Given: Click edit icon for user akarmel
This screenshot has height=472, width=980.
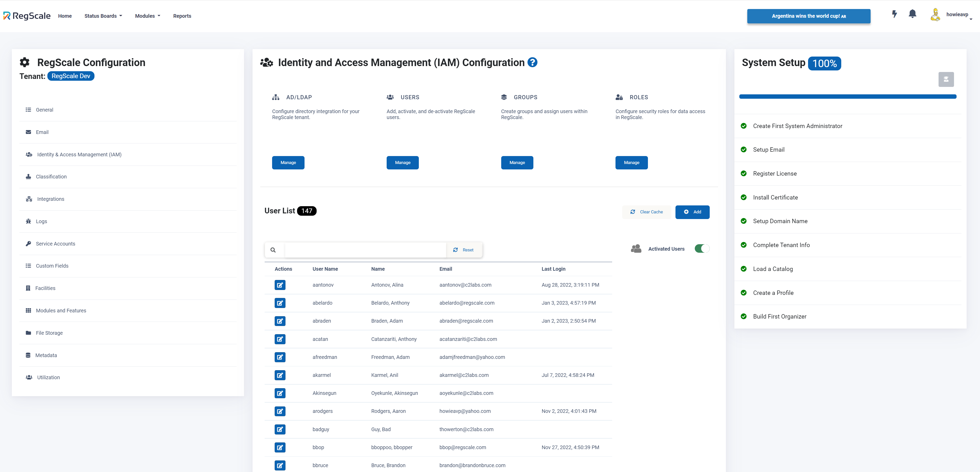Looking at the screenshot, I should tap(280, 375).
